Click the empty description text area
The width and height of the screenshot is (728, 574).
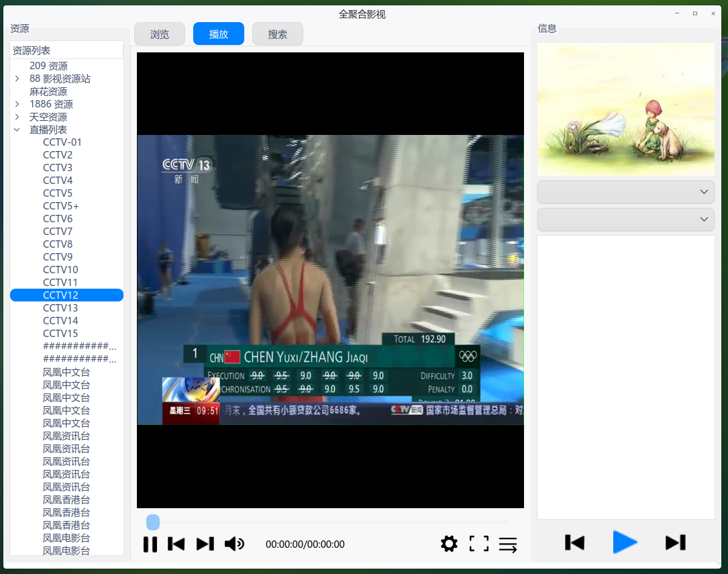click(625, 377)
